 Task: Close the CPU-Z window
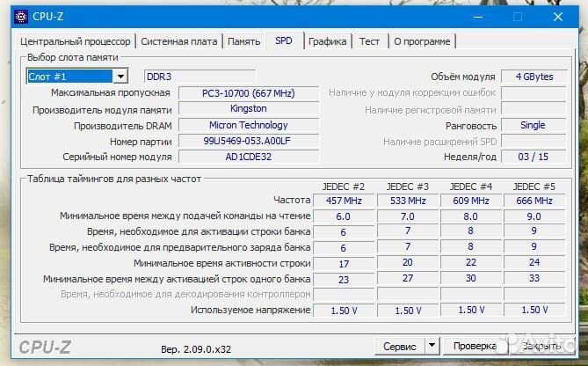pyautogui.click(x=557, y=17)
